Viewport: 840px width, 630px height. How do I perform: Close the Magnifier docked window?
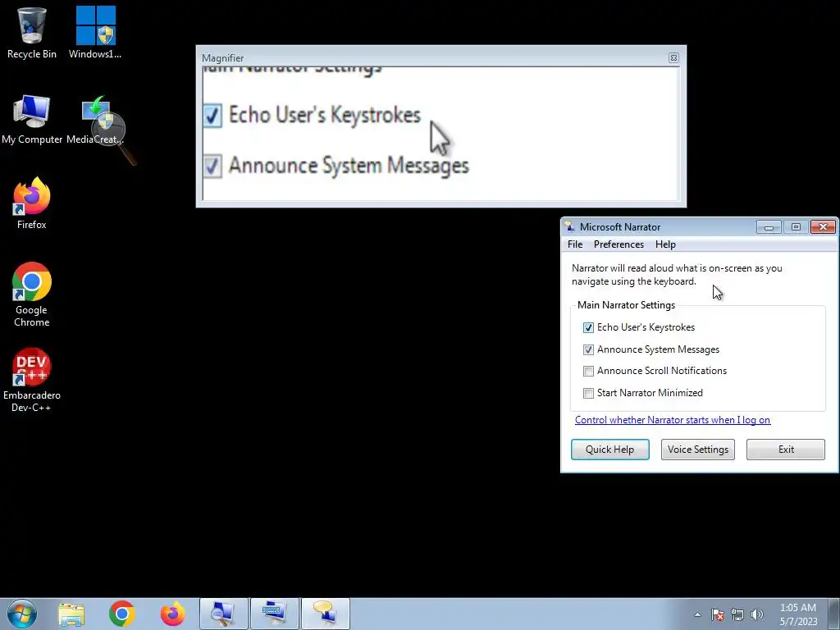coord(673,58)
